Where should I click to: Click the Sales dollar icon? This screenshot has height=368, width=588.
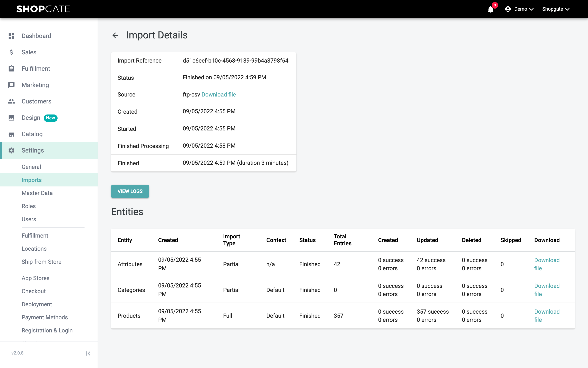[x=11, y=52]
